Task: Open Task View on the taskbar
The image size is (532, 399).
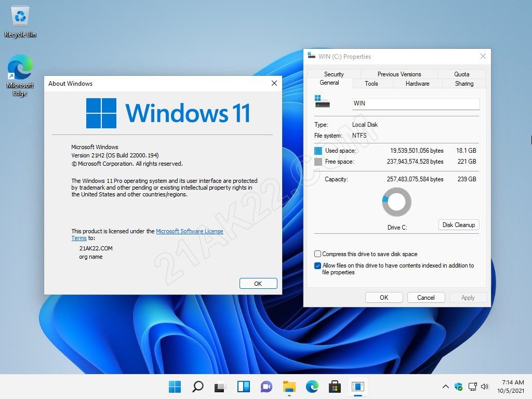Action: click(x=220, y=387)
